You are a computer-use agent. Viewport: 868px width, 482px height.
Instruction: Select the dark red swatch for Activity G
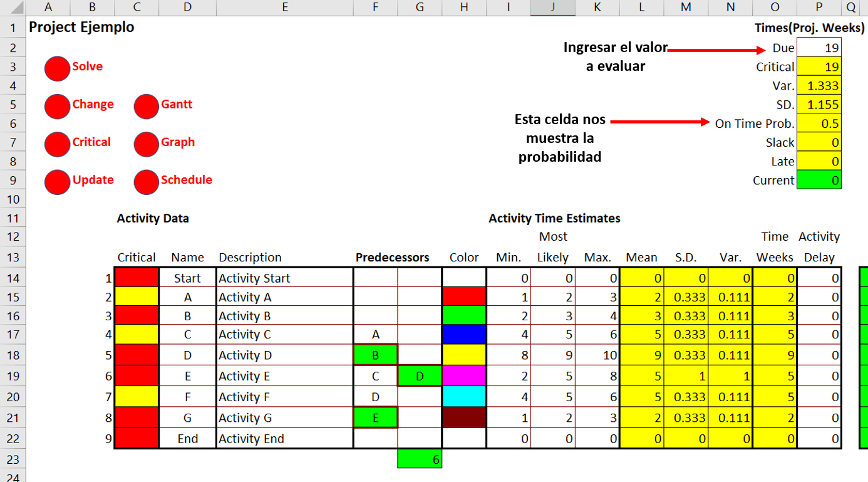pyautogui.click(x=463, y=417)
